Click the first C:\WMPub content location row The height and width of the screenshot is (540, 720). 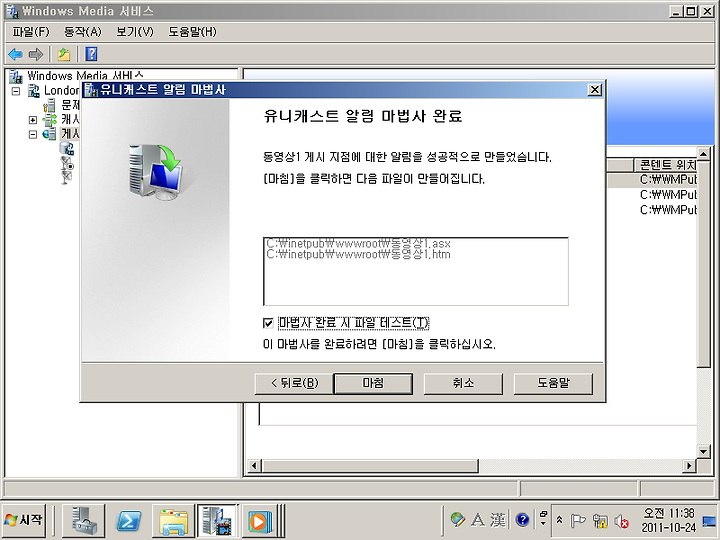[x=668, y=180]
